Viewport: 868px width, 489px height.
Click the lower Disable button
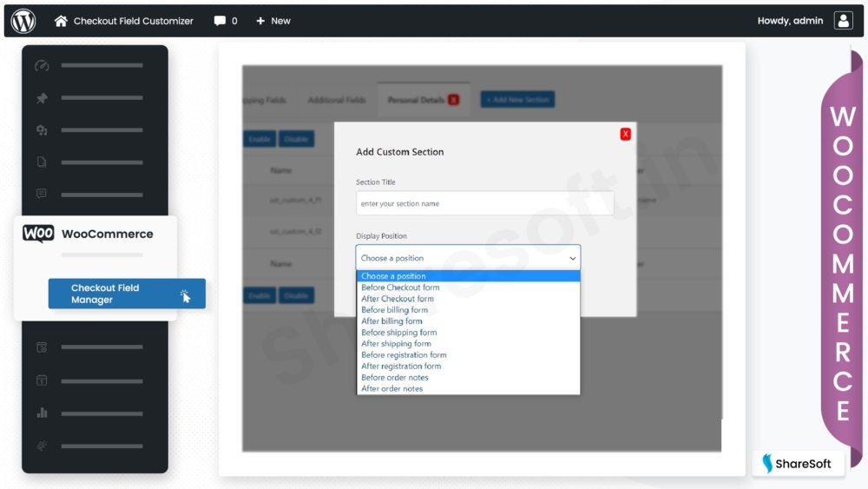click(296, 295)
